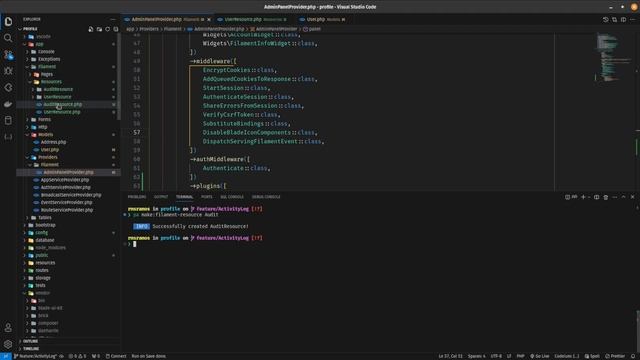Viewport: 640px width, 360px height.
Task: Switch to the SQL Console panel tab
Action: [x=232, y=197]
